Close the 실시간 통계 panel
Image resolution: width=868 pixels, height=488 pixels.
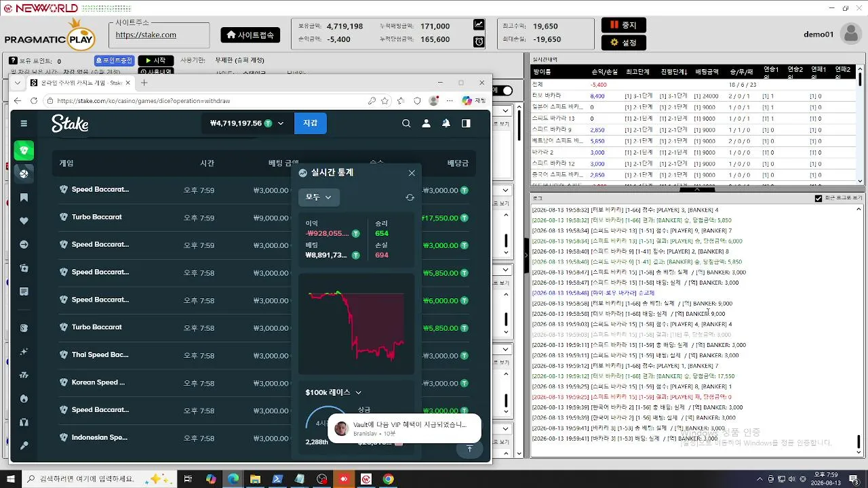tap(412, 173)
